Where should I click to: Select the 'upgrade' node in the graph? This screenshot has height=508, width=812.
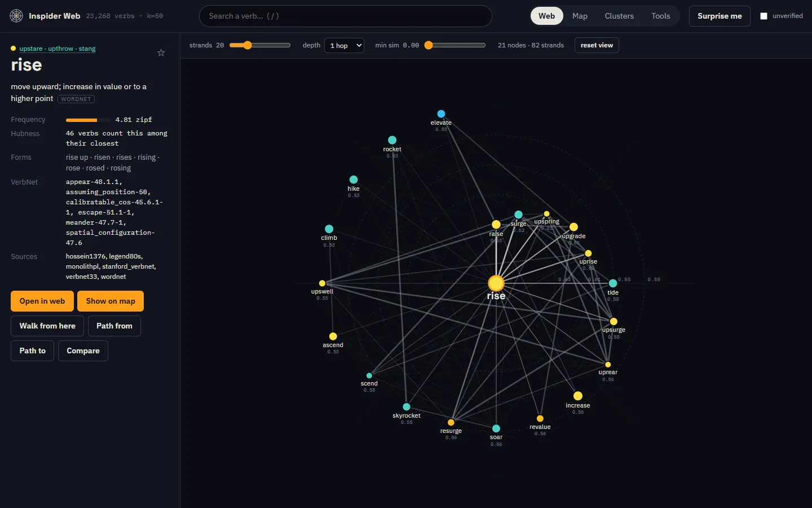pyautogui.click(x=573, y=227)
